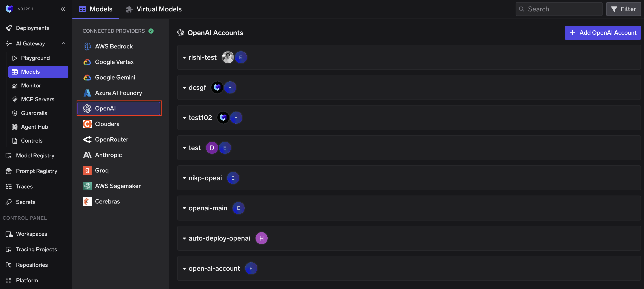The height and width of the screenshot is (289, 644).
Task: Expand the auto-deploy-openai account
Action: point(184,238)
